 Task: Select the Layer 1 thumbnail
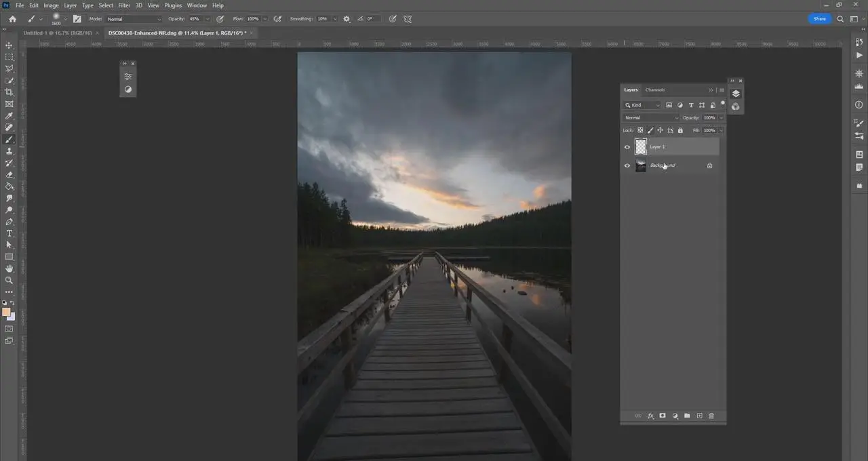641,146
